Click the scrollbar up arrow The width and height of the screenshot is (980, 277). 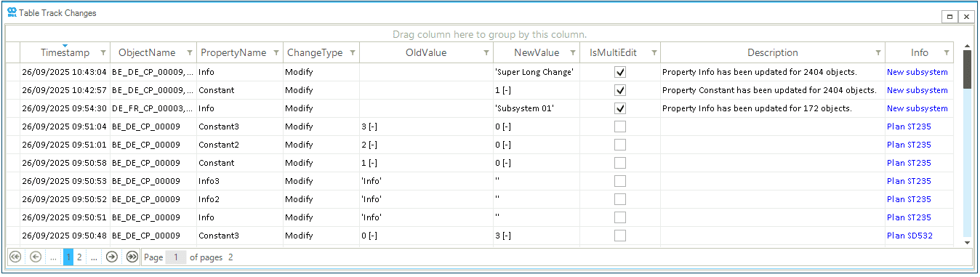(x=967, y=46)
